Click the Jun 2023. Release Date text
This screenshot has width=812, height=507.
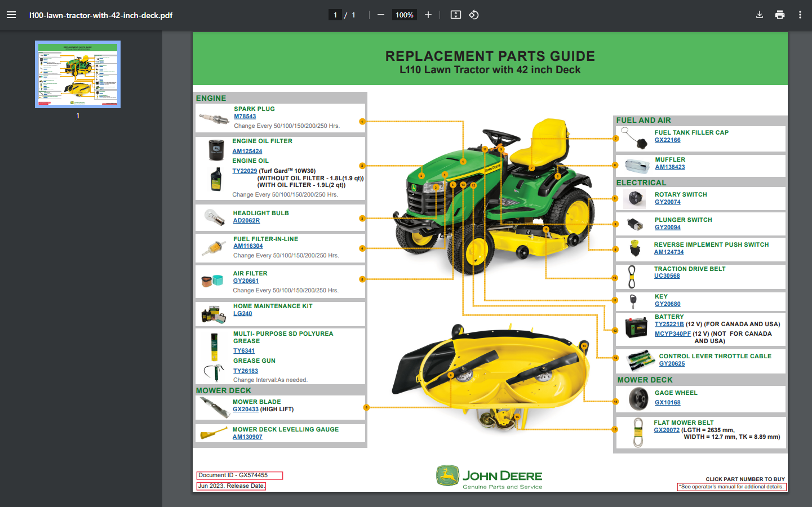coord(231,486)
